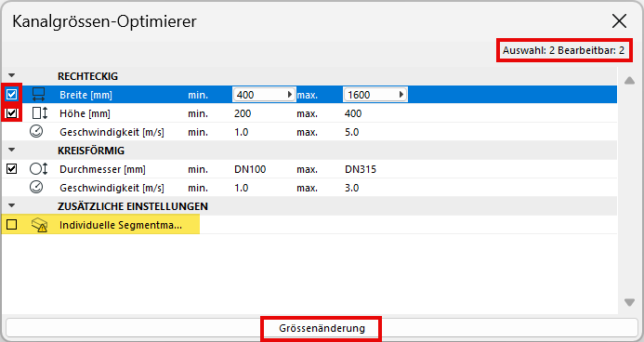
Task: Uncheck the Breite [mm] checkbox
Action: 11,95
